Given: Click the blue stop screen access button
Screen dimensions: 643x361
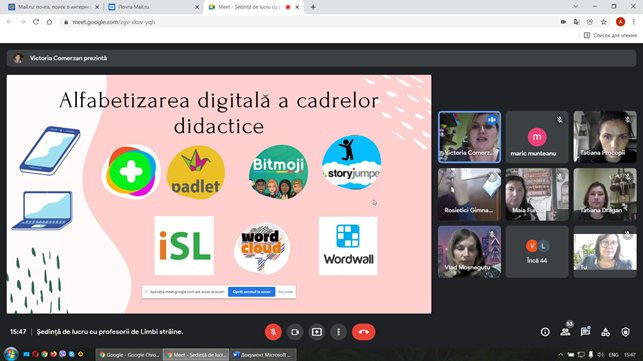Looking at the screenshot, I should point(251,292).
